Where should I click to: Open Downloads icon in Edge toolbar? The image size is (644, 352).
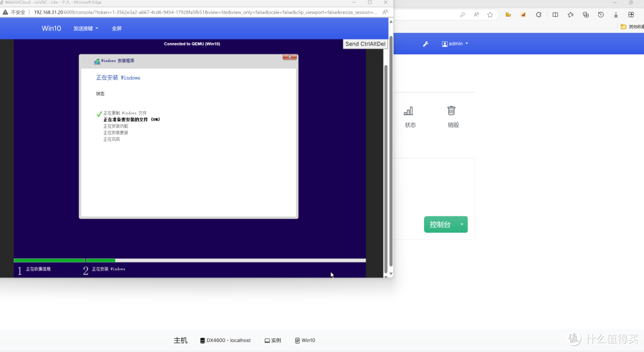click(x=616, y=15)
